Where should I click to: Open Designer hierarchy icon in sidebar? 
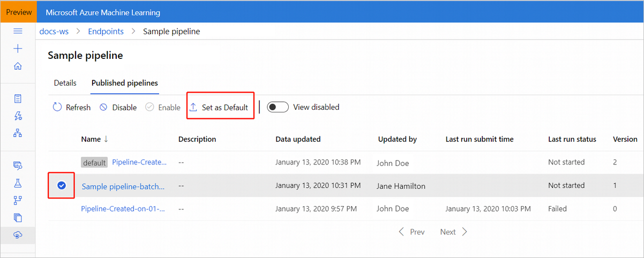(18, 133)
